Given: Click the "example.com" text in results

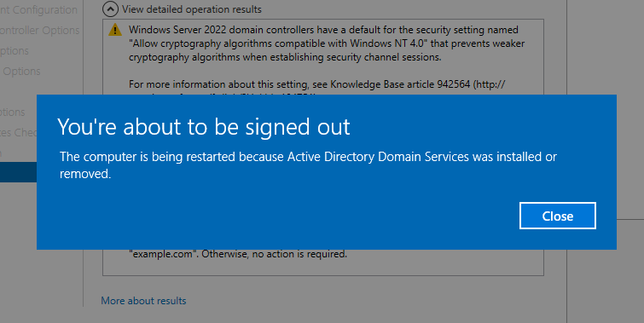Looking at the screenshot, I should pos(163,254).
